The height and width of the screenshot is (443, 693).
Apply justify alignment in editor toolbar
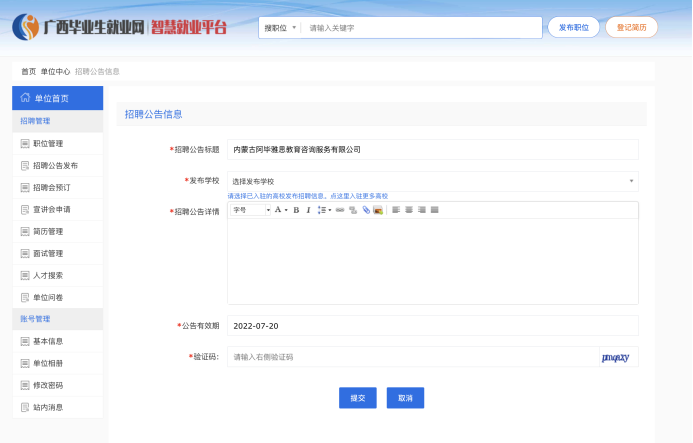pos(435,210)
